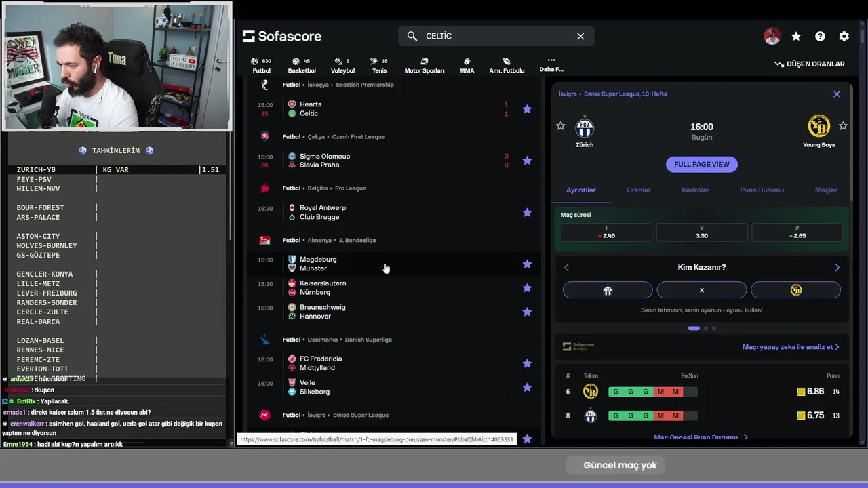Open Czech First League link

[358, 136]
